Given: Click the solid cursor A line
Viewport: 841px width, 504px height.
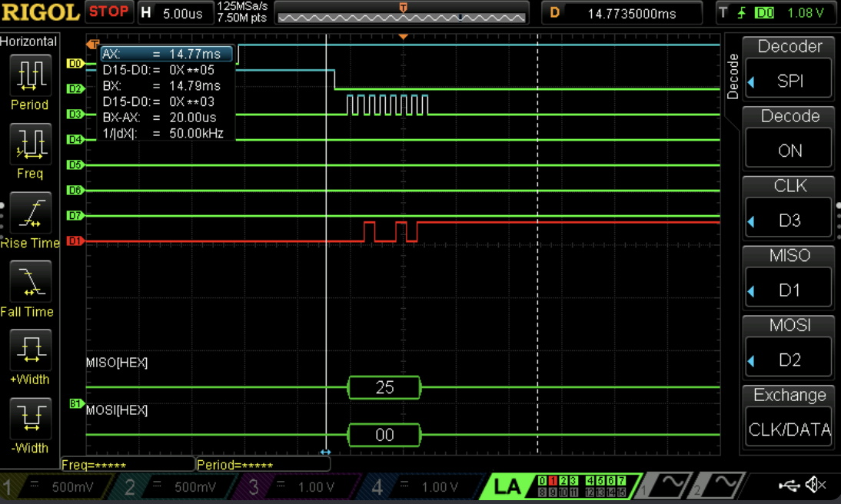Looking at the screenshot, I should click(x=326, y=244).
